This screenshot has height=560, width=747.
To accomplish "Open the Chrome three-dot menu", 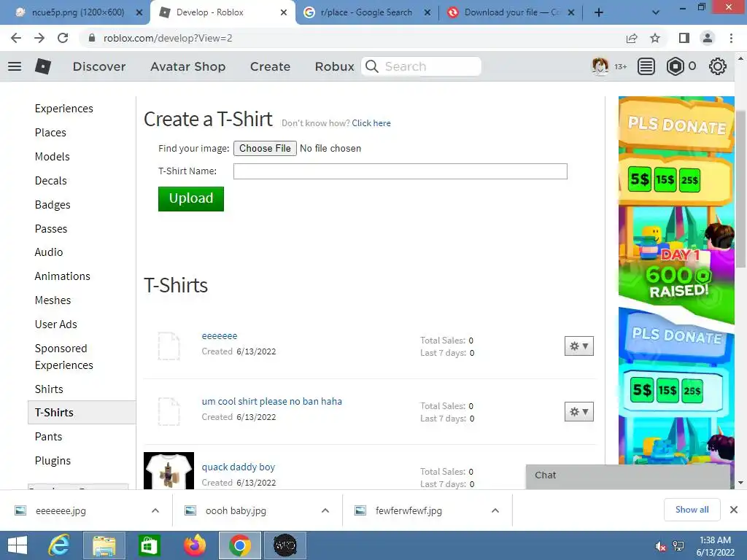I will pyautogui.click(x=731, y=38).
